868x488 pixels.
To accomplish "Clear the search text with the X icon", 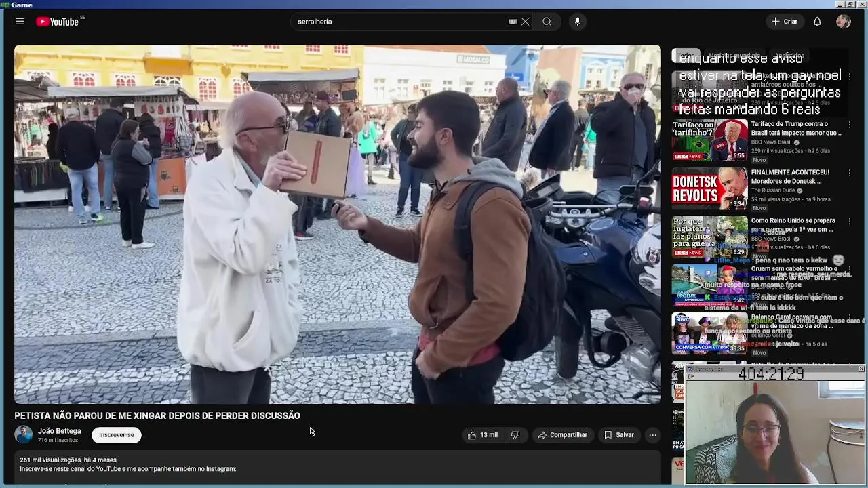I will (525, 22).
